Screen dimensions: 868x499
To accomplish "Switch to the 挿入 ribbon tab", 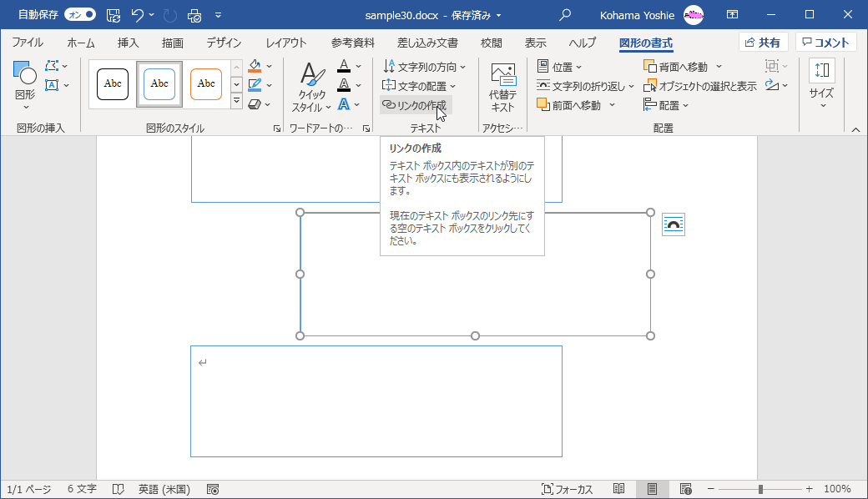I will (128, 42).
